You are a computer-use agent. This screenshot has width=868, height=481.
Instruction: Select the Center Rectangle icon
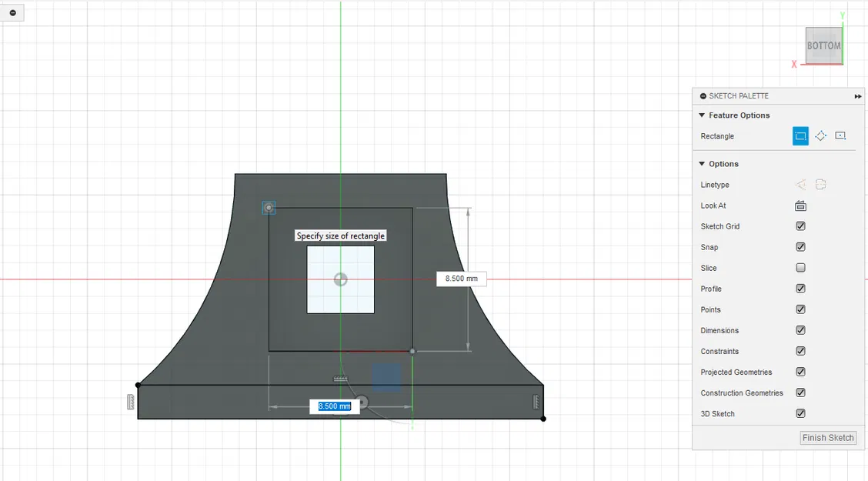click(x=840, y=136)
